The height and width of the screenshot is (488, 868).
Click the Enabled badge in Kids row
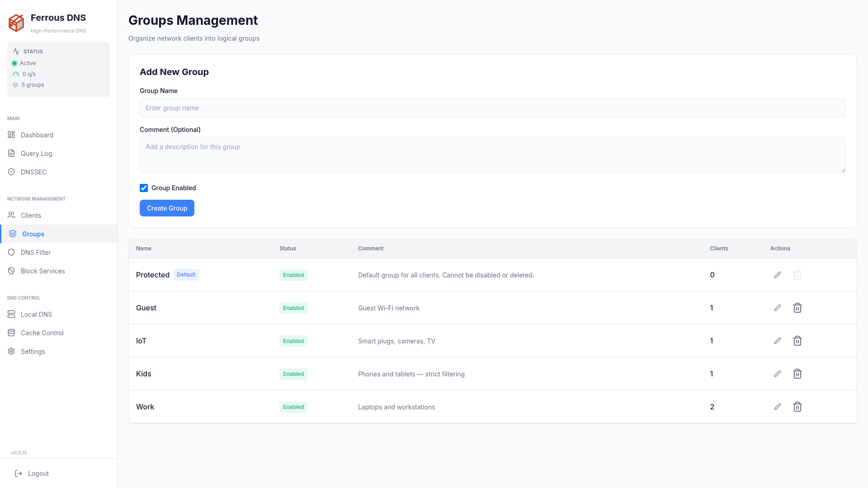point(293,374)
